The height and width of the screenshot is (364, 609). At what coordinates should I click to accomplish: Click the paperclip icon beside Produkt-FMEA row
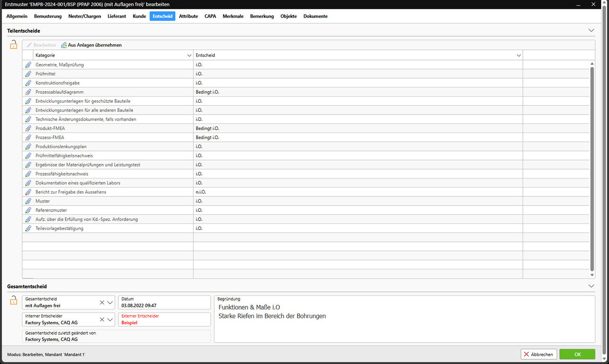pyautogui.click(x=28, y=128)
